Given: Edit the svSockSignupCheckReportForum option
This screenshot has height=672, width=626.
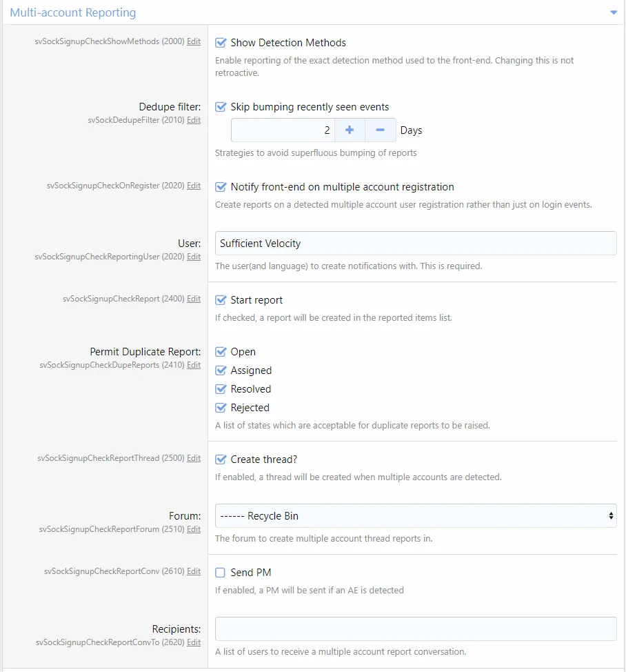Looking at the screenshot, I should coord(194,529).
